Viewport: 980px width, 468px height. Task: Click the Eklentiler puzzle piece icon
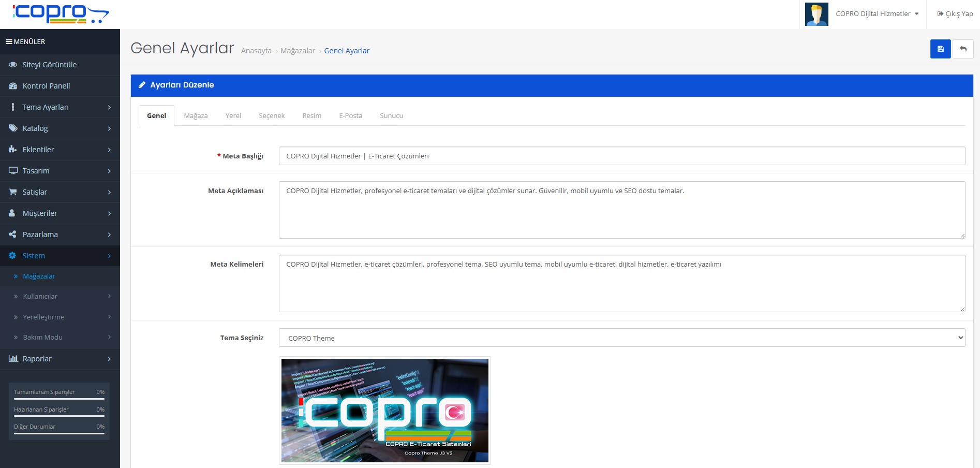[13, 150]
